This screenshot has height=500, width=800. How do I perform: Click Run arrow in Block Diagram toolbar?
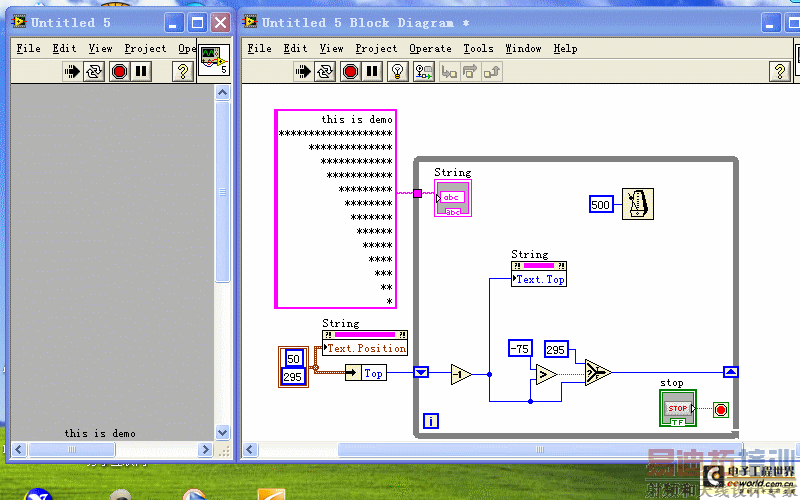(304, 71)
